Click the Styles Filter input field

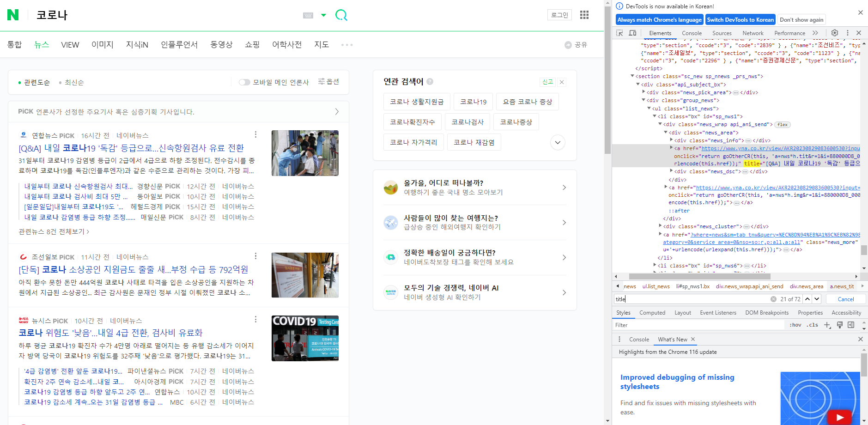click(699, 325)
